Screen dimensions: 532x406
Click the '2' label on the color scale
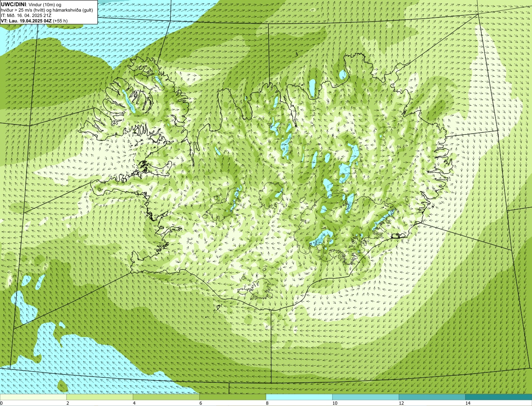(x=67, y=403)
